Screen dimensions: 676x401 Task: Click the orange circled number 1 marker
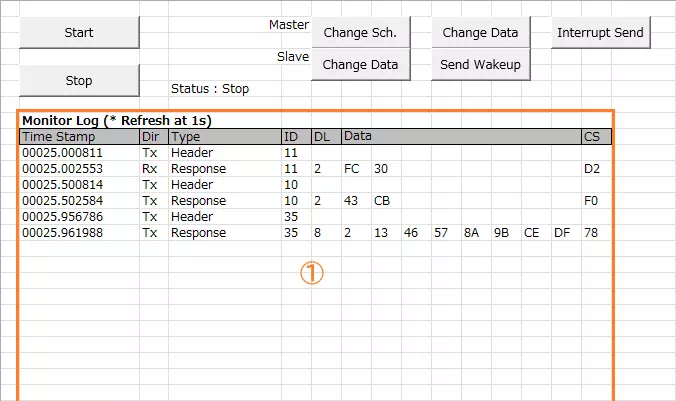tap(312, 273)
